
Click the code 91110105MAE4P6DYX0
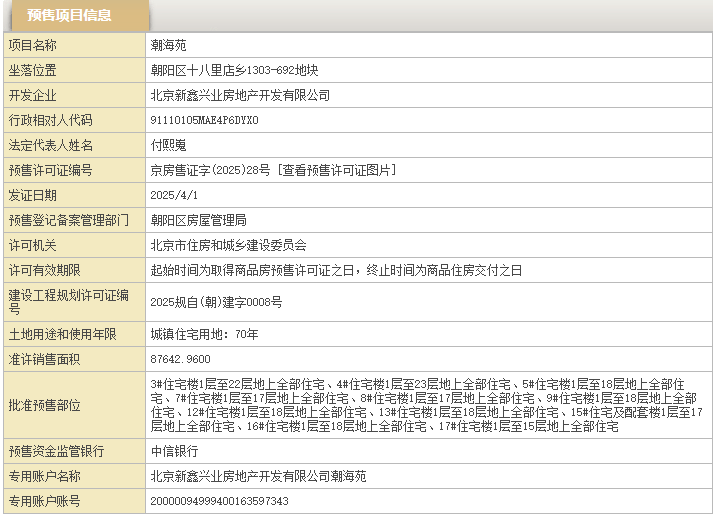click(x=204, y=120)
